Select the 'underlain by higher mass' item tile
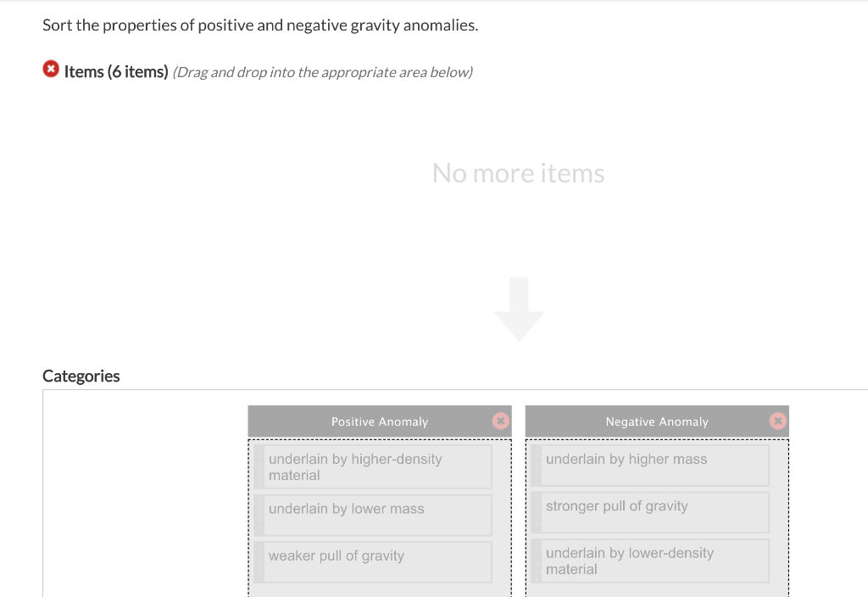Viewport: 868px width, 597px height. tap(653, 466)
